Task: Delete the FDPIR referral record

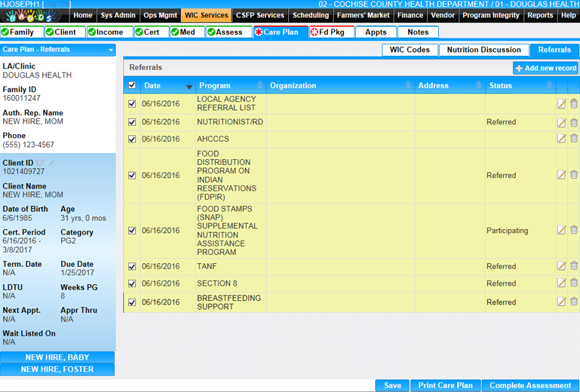Action: [x=574, y=175]
